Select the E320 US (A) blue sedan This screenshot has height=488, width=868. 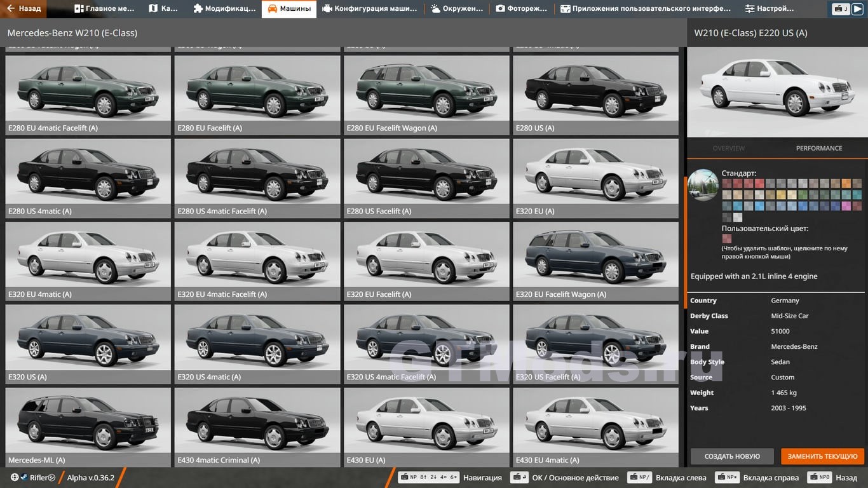[88, 344]
